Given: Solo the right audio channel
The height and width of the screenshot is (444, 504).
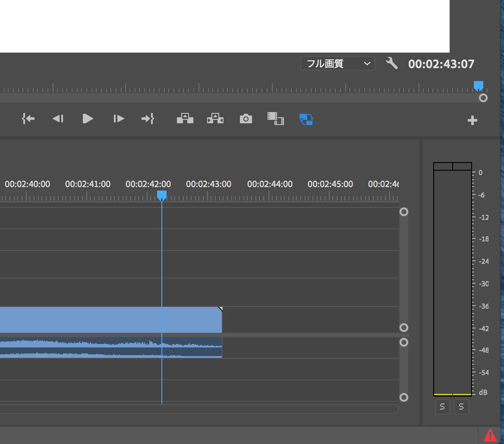Looking at the screenshot, I should tap(461, 407).
